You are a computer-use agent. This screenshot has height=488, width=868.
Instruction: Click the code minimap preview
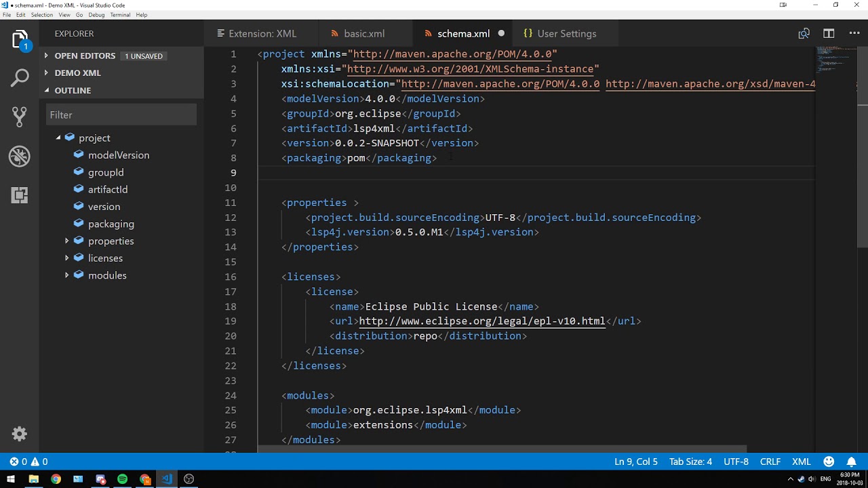click(x=836, y=61)
